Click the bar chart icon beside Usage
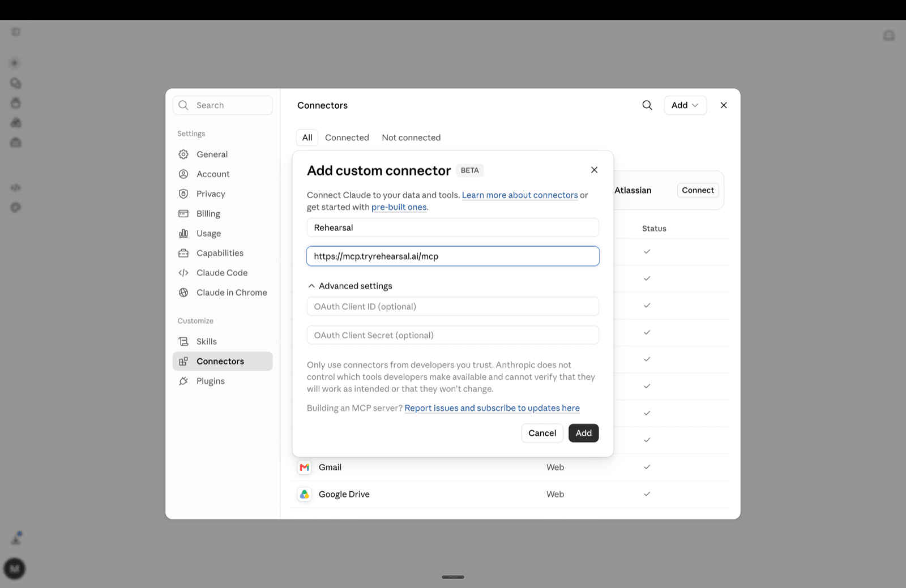906x588 pixels. (x=183, y=234)
